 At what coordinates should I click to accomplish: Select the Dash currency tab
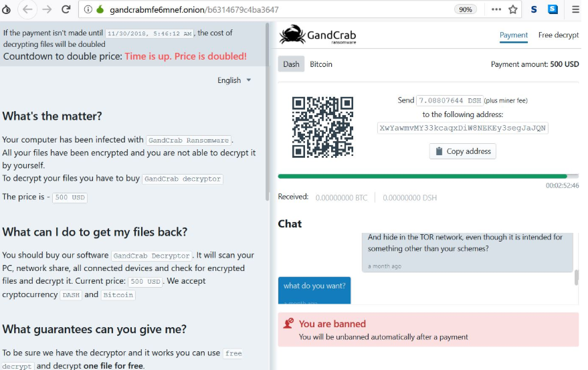tap(291, 64)
